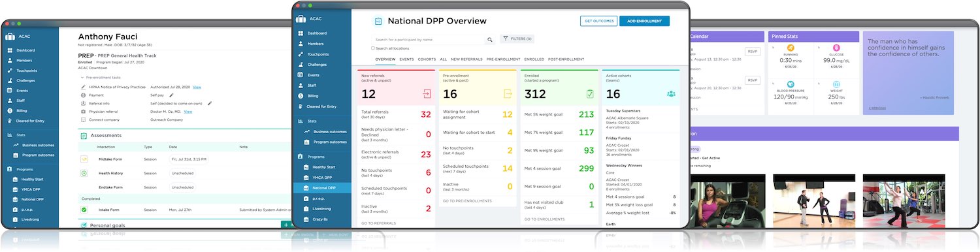Switch to the Overview tab
Screen dimensions: 980x252
pyautogui.click(x=385, y=59)
